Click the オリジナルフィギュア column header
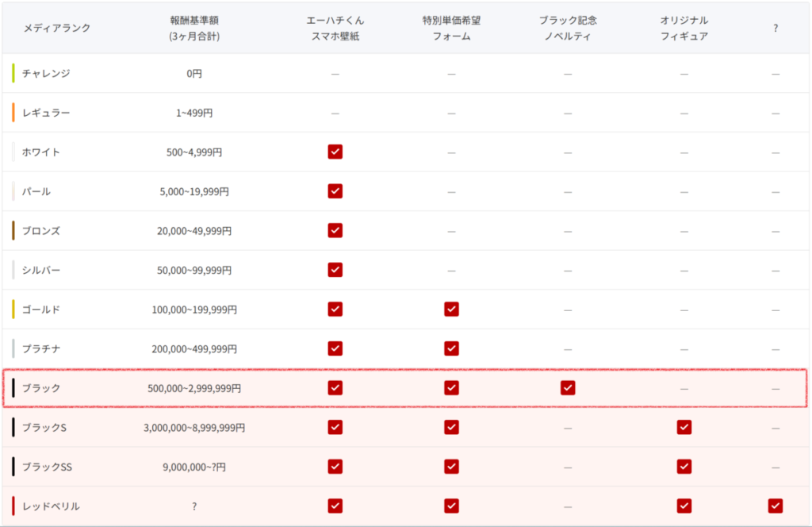This screenshot has width=812, height=527. [684, 28]
